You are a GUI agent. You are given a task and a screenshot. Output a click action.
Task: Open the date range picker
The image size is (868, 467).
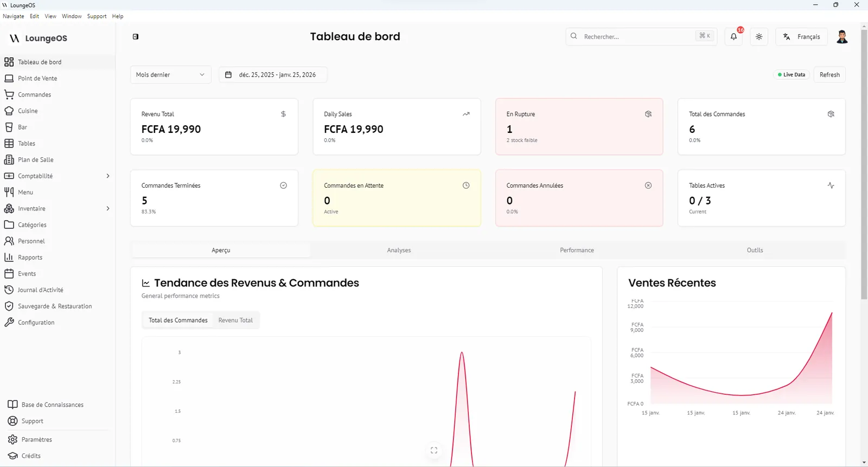(x=273, y=75)
